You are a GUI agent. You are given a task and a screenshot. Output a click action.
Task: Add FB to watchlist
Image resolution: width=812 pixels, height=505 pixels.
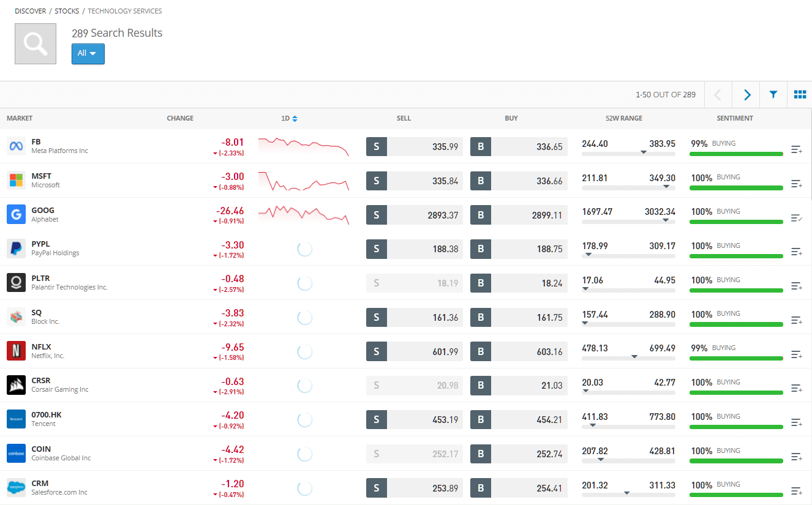[797, 149]
